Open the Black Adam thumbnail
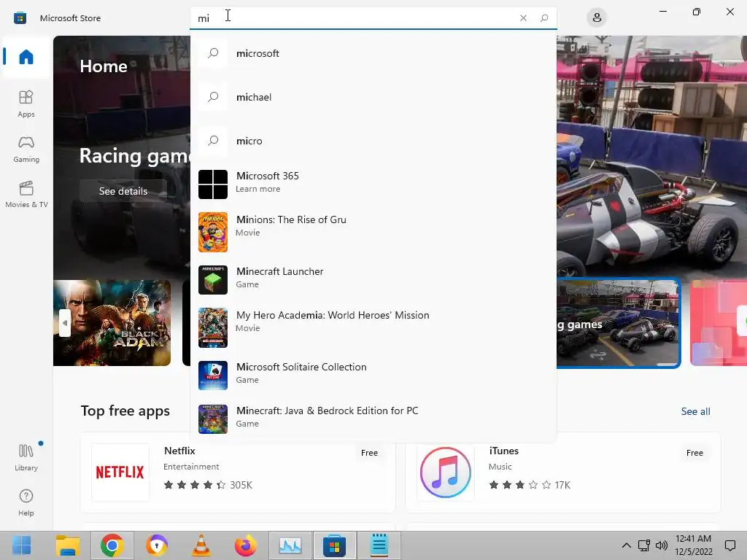This screenshot has width=747, height=560. click(x=112, y=323)
